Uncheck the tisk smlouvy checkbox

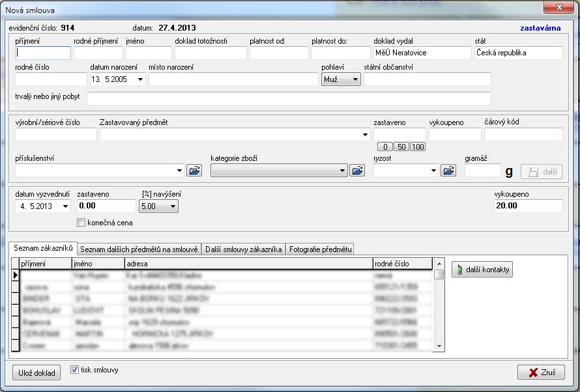point(74,369)
